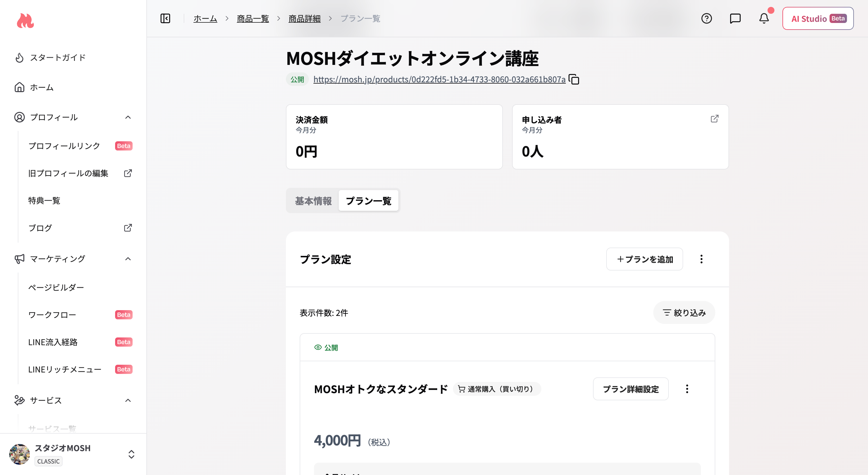Click the MOSH flame logo

click(x=25, y=21)
